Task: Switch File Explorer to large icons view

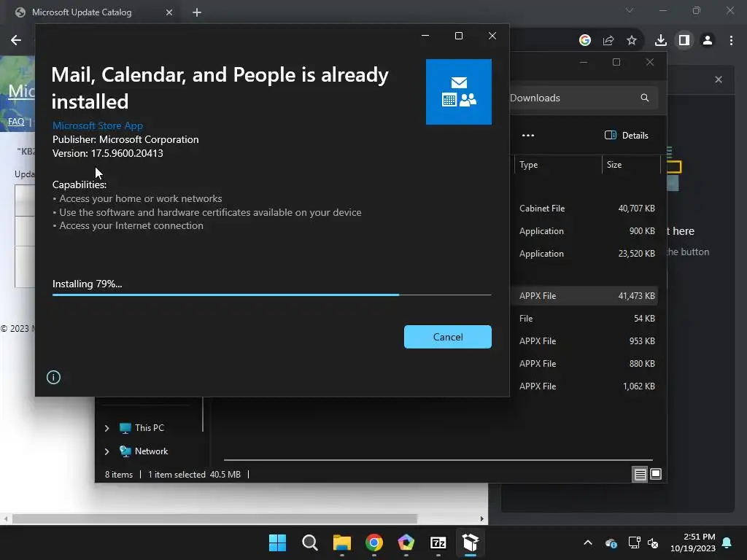Action: [x=656, y=474]
